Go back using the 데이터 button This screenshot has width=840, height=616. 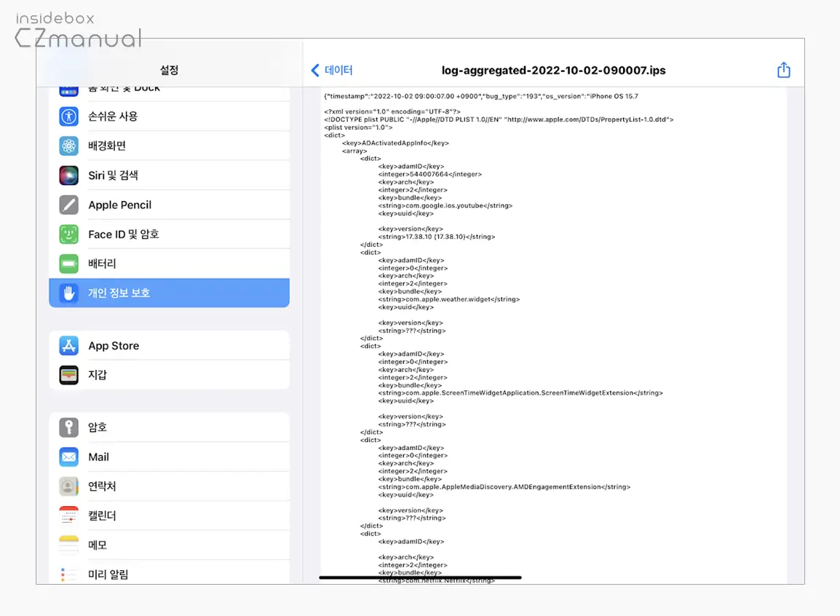coord(332,70)
